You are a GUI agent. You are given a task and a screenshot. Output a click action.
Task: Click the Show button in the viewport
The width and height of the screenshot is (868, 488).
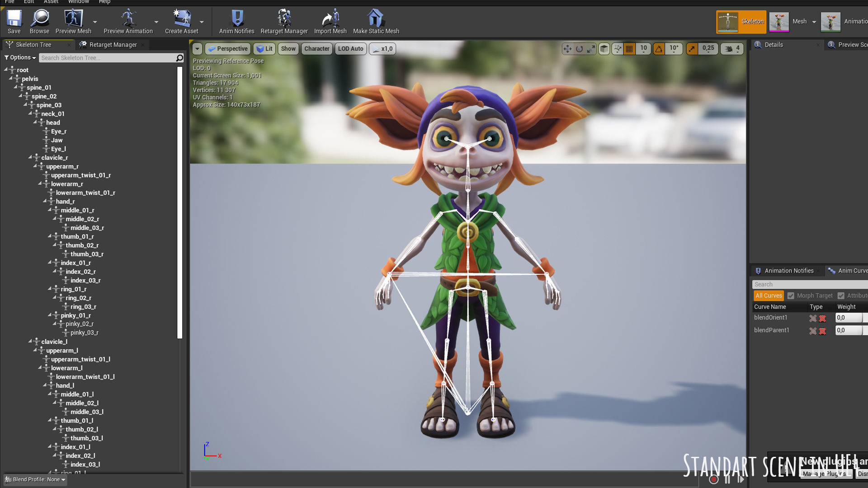(288, 49)
